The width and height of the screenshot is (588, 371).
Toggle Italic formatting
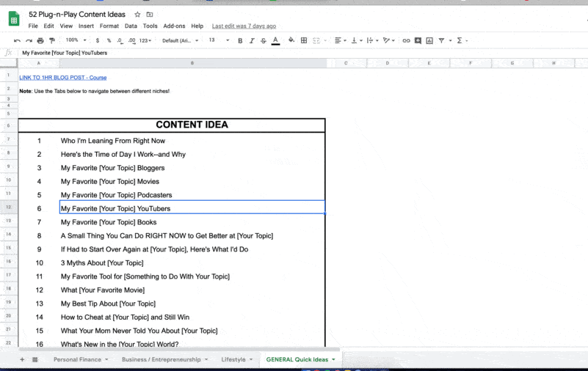(252, 40)
